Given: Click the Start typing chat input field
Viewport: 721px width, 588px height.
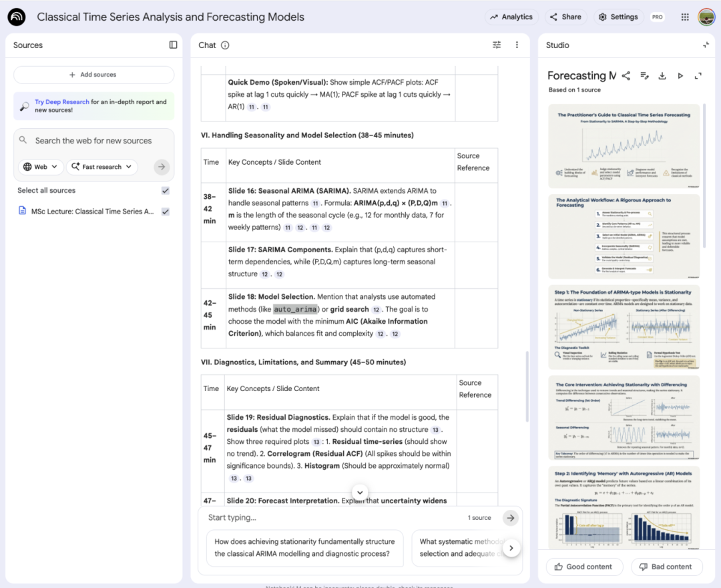Looking at the screenshot, I should (x=334, y=518).
